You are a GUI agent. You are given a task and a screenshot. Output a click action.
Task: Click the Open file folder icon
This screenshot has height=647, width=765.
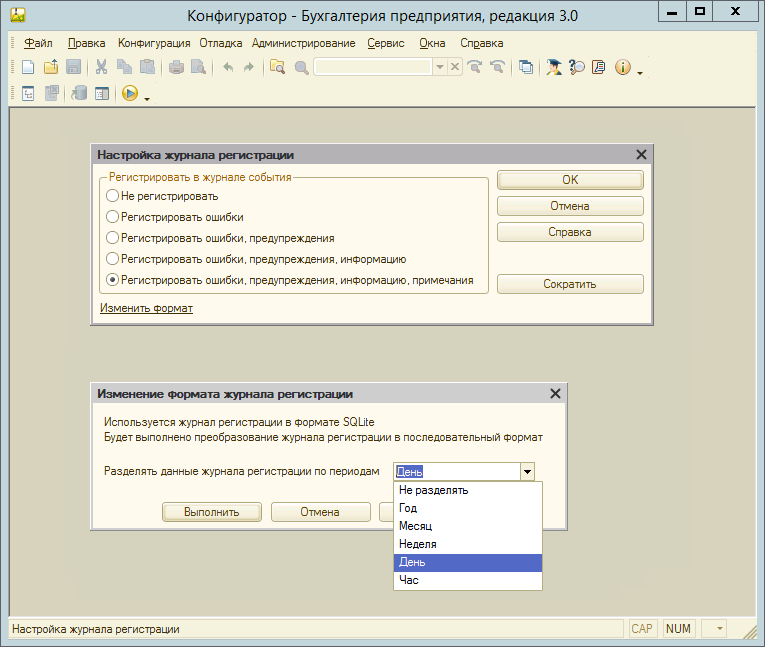51,67
